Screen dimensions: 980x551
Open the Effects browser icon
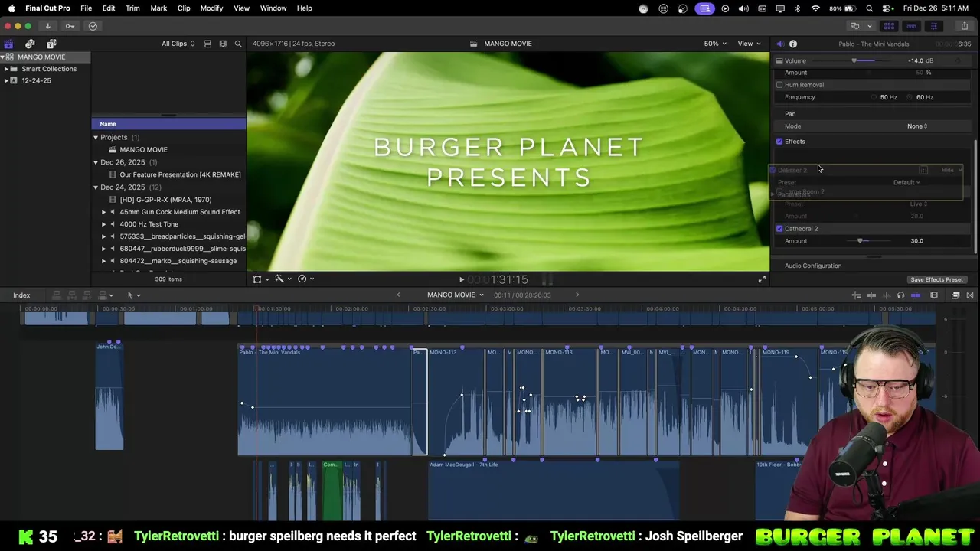click(955, 295)
